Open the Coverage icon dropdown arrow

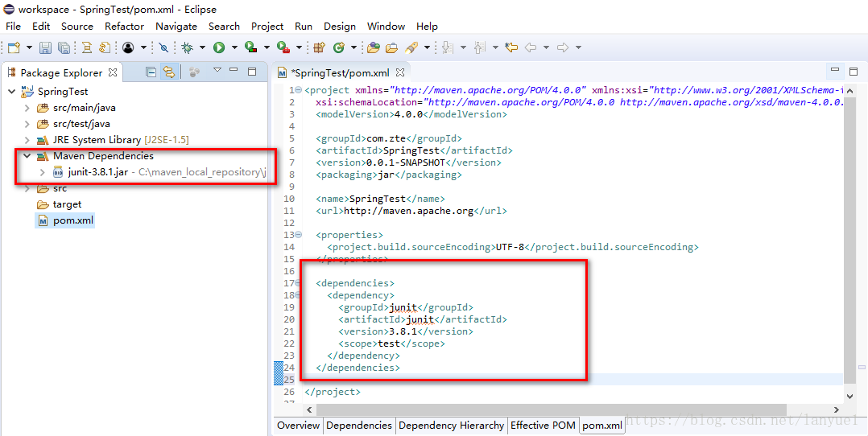coord(267,47)
